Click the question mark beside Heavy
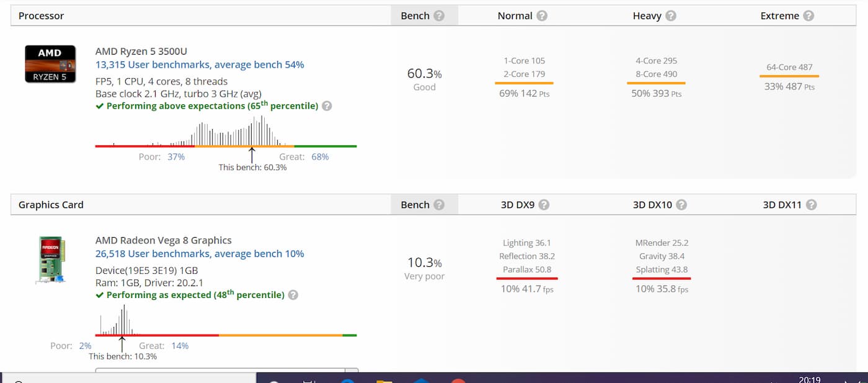868x383 pixels. (x=671, y=16)
